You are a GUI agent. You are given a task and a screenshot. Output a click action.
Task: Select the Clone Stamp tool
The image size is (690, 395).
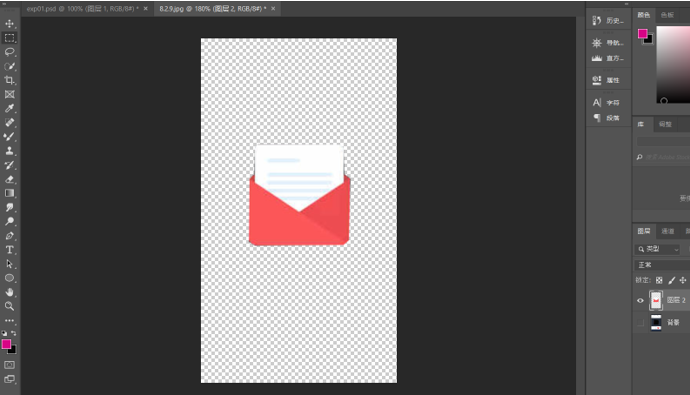tap(9, 151)
